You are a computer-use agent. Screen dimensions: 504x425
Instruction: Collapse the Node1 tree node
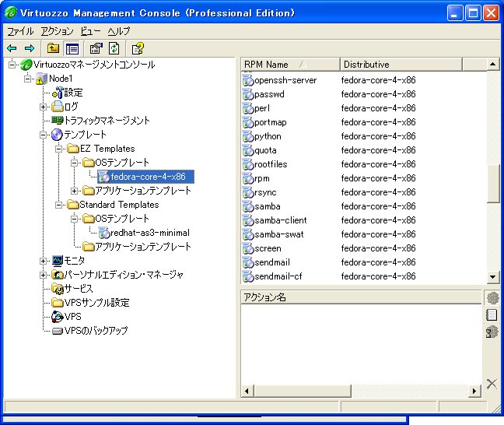point(28,79)
